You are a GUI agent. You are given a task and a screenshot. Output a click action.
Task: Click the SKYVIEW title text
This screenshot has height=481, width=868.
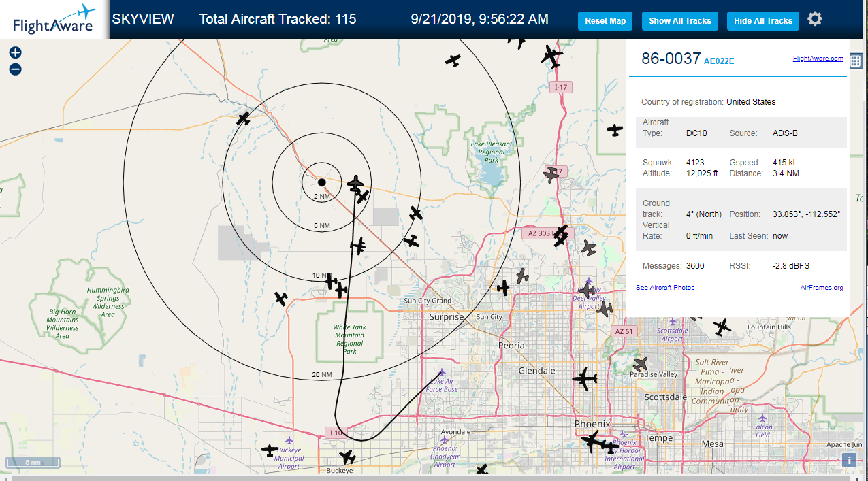coord(143,19)
